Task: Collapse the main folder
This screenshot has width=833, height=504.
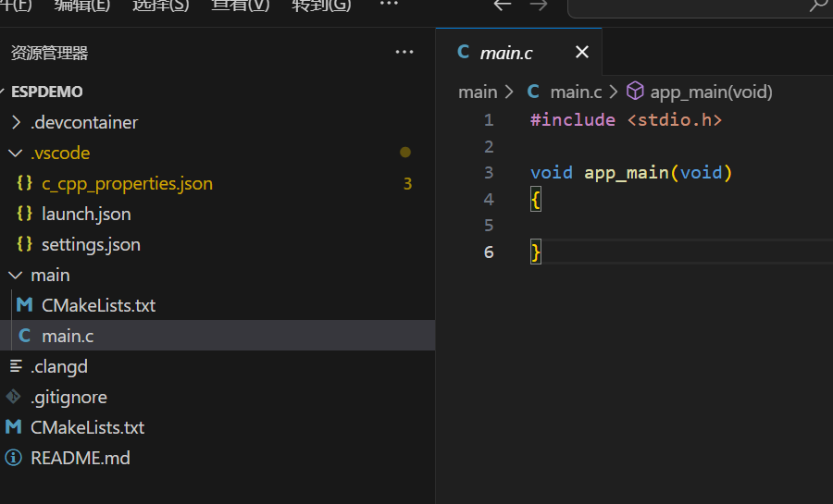Action: [16, 276]
